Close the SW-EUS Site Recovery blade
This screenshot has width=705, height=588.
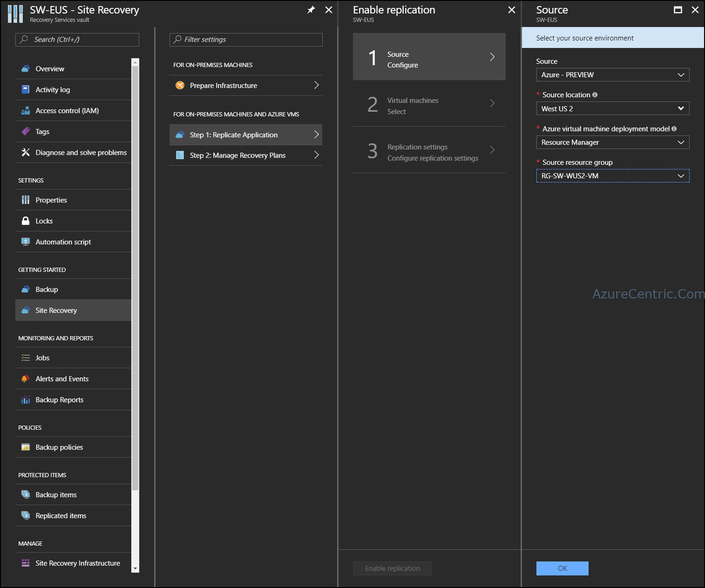[x=329, y=10]
